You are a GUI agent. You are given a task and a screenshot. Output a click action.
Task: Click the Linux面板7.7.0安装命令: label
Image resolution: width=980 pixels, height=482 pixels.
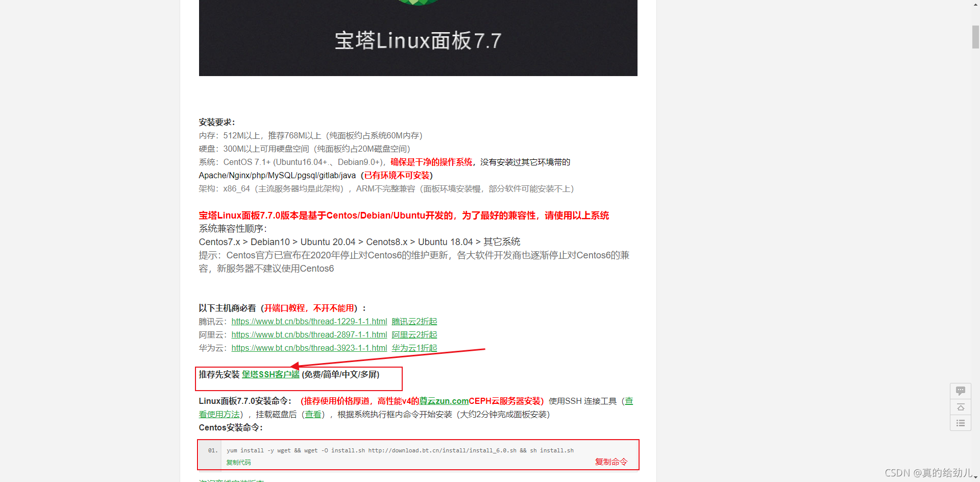click(246, 401)
